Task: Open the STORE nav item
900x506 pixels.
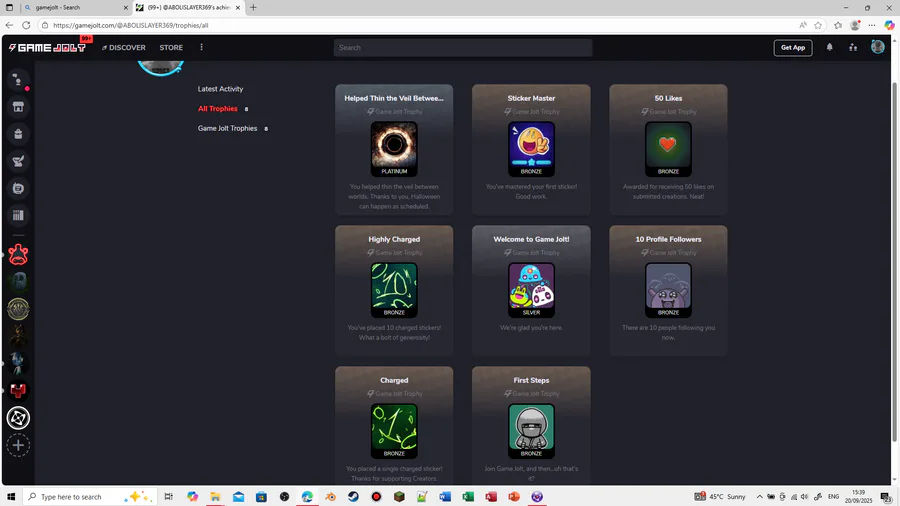Action: point(171,48)
